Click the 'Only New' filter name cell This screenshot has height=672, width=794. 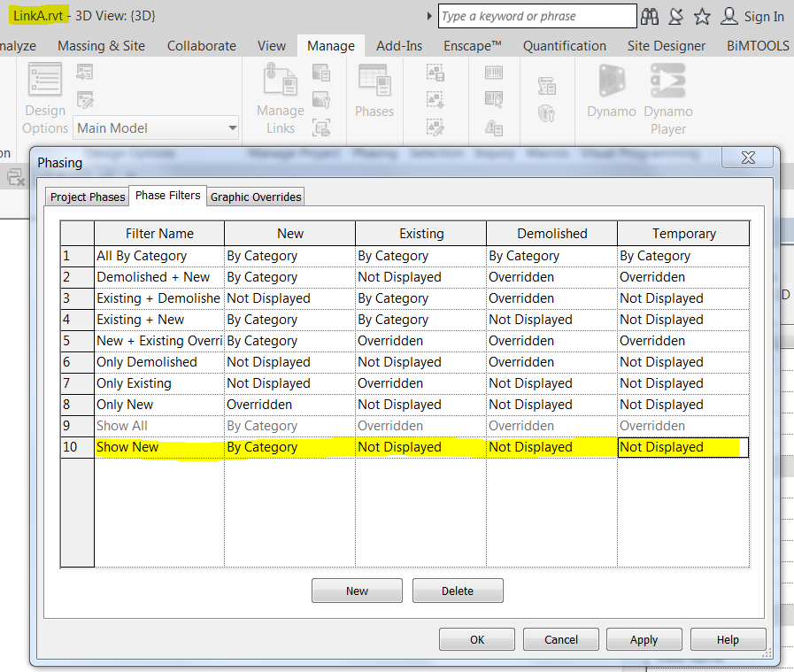[x=159, y=405]
